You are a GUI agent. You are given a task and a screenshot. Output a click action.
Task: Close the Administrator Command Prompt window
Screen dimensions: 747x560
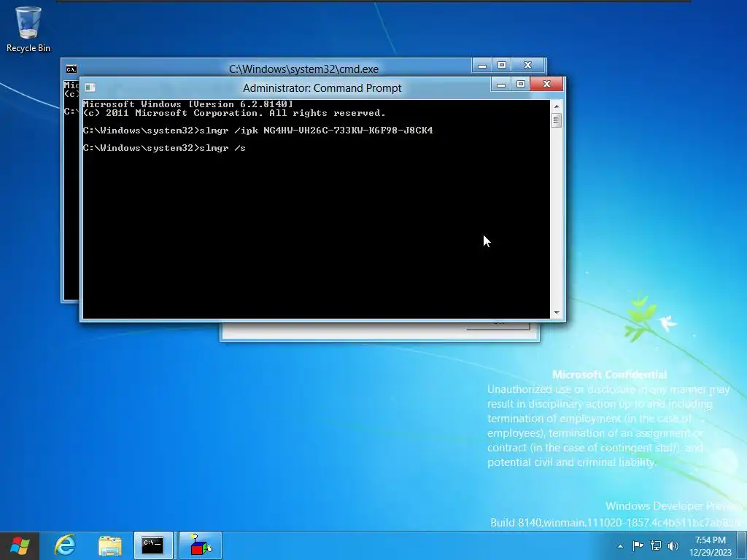click(x=546, y=85)
